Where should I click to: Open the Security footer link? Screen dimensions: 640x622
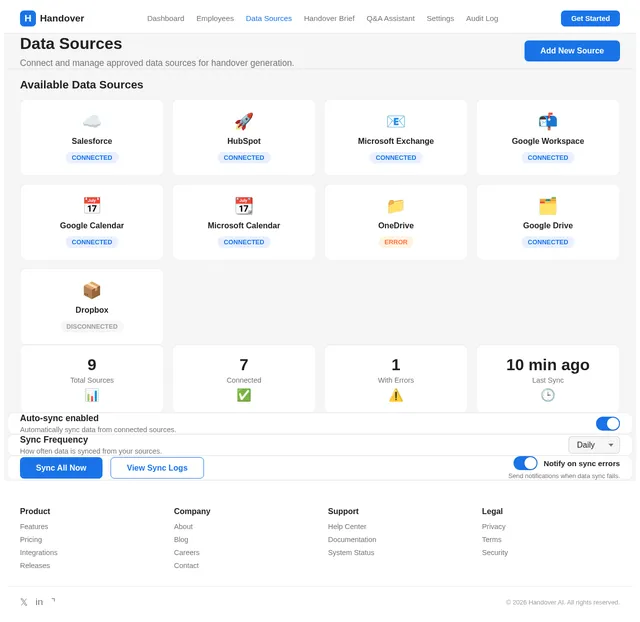(x=495, y=553)
